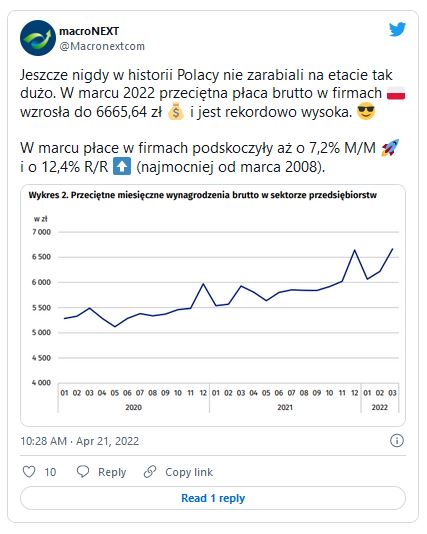Open the @Macronextcom handle
Viewport: 427px width, 534px height.
click(x=102, y=46)
